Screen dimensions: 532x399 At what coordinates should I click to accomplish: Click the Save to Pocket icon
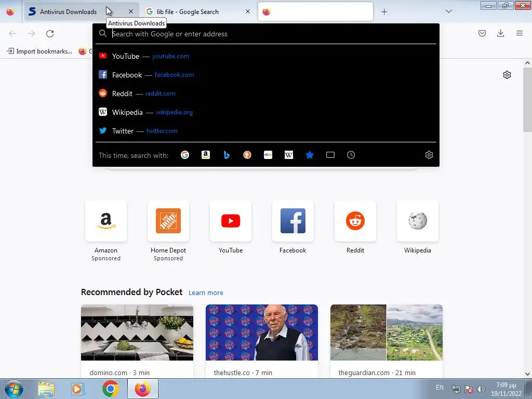[482, 33]
